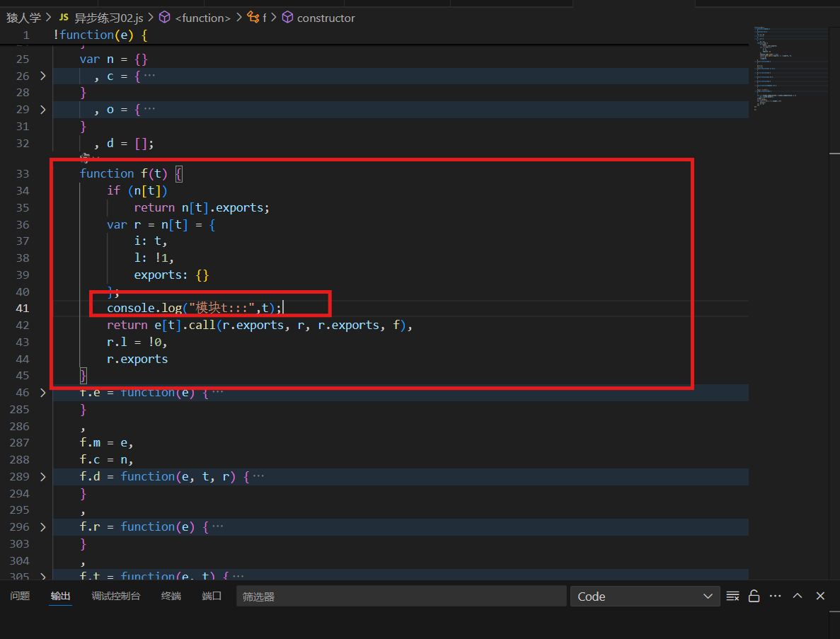Image resolution: width=840 pixels, height=639 pixels.
Task: Toggle output scroll lock icon
Action: [x=754, y=596]
